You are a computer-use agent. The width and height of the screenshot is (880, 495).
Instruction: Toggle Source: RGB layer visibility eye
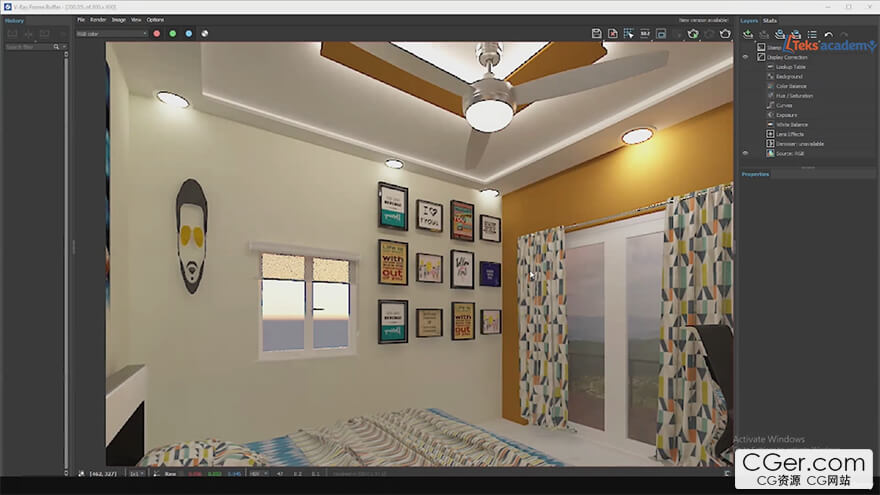pyautogui.click(x=745, y=153)
